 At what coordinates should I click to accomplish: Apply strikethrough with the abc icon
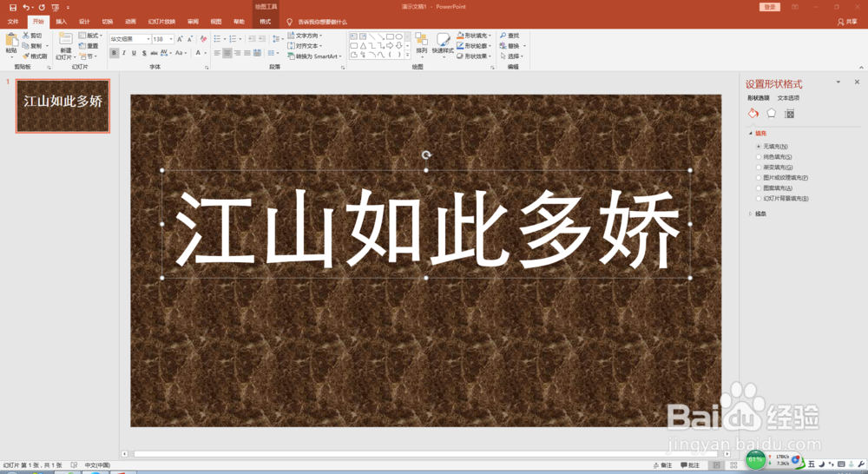154,53
